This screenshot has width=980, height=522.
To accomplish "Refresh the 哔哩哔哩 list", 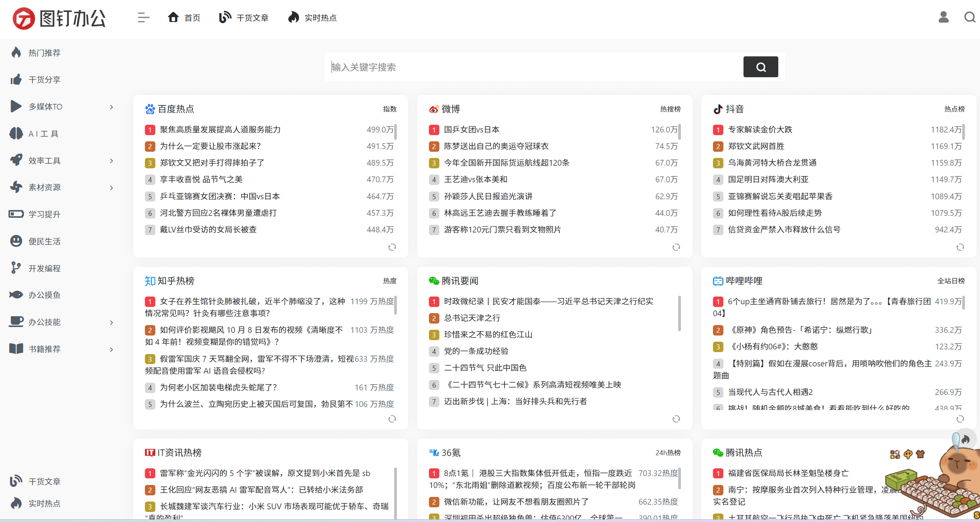I will [960, 419].
